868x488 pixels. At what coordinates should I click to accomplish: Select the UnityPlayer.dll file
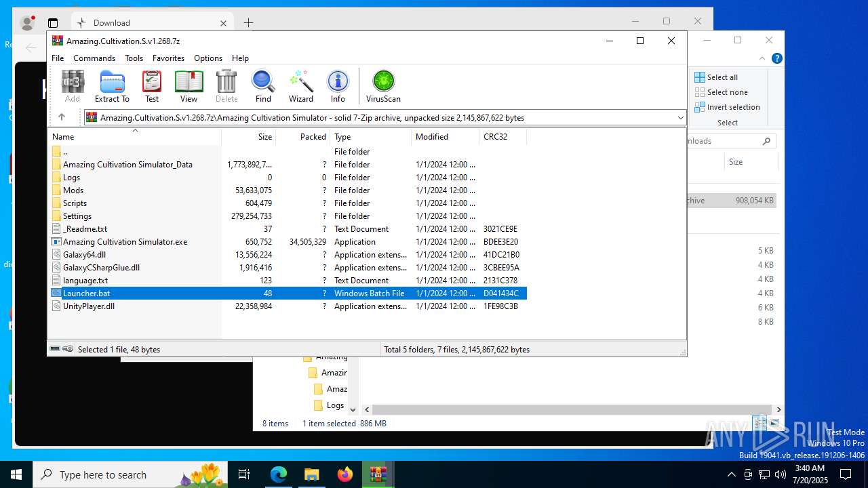click(288, 306)
